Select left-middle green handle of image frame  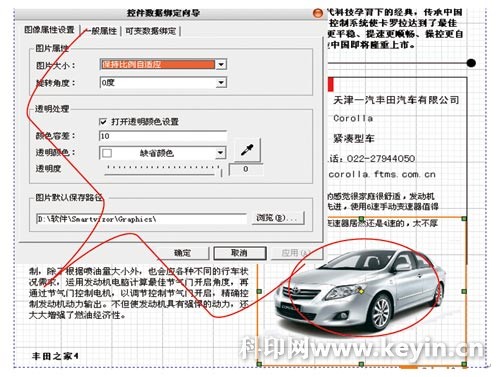pyautogui.click(x=259, y=291)
